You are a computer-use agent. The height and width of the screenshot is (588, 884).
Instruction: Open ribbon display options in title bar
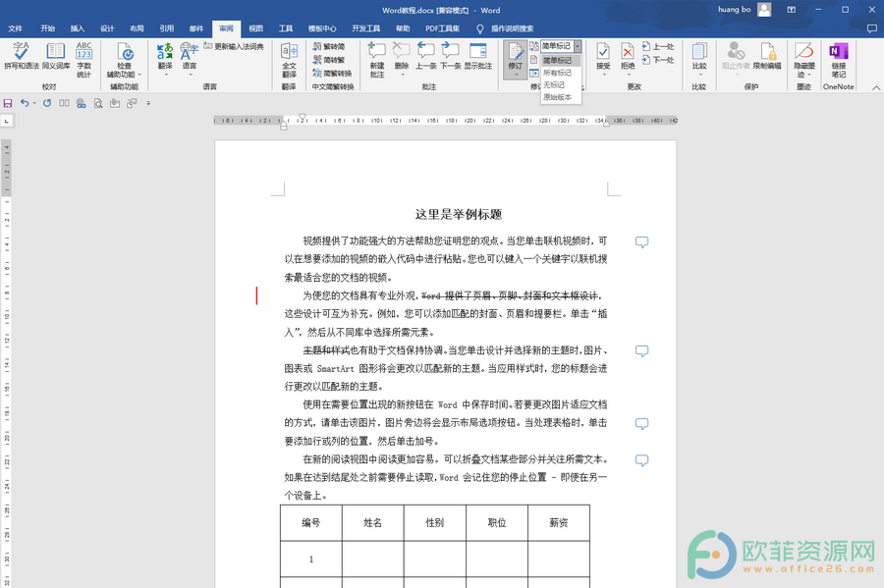tap(792, 10)
